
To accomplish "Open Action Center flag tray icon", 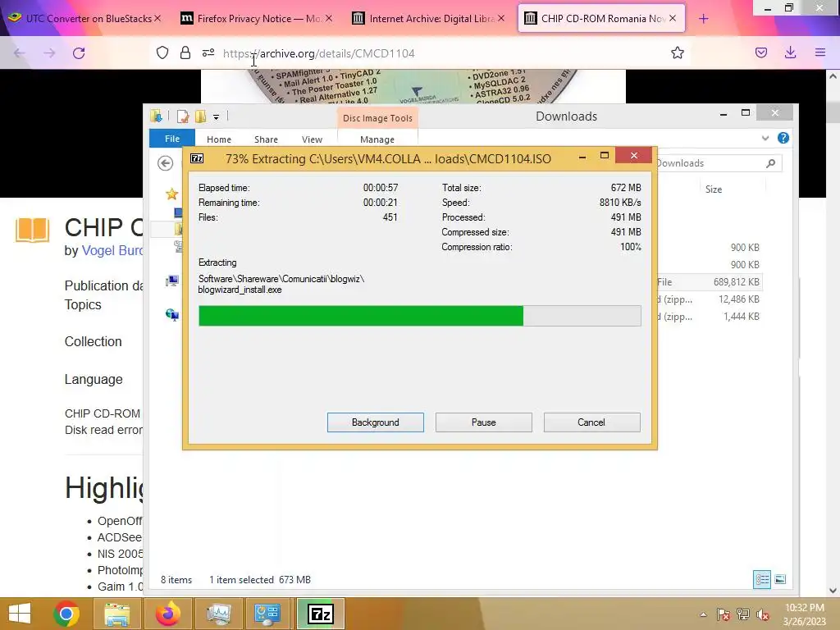I will [x=724, y=614].
